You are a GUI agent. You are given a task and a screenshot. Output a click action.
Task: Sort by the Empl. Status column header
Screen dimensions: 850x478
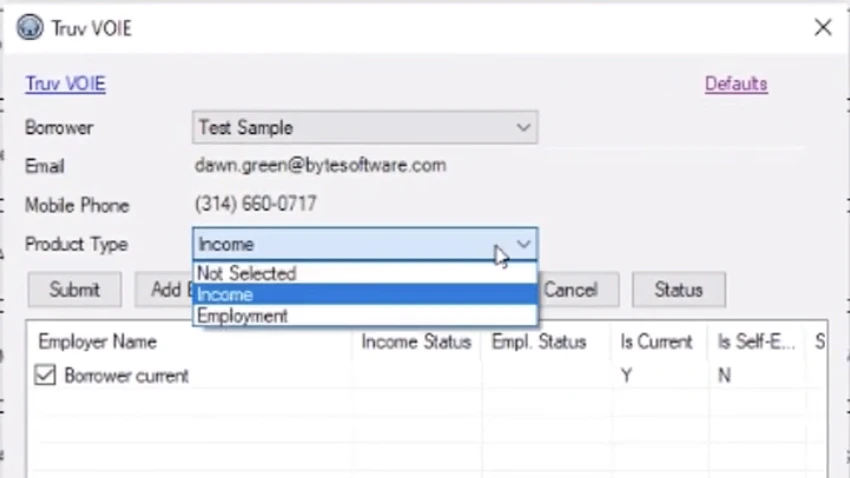(539, 342)
